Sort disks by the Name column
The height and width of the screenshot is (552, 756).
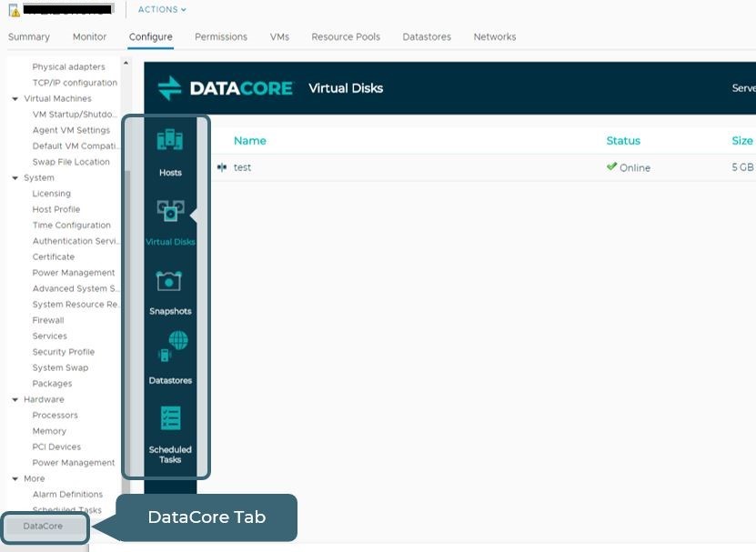249,141
